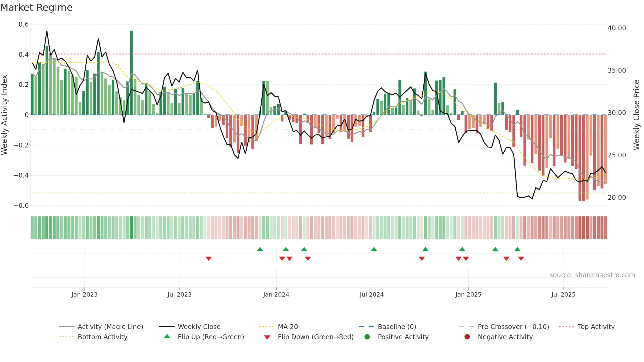Click the Jan 2024 x-axis label
Screen dimensions: 644x362
276,294
